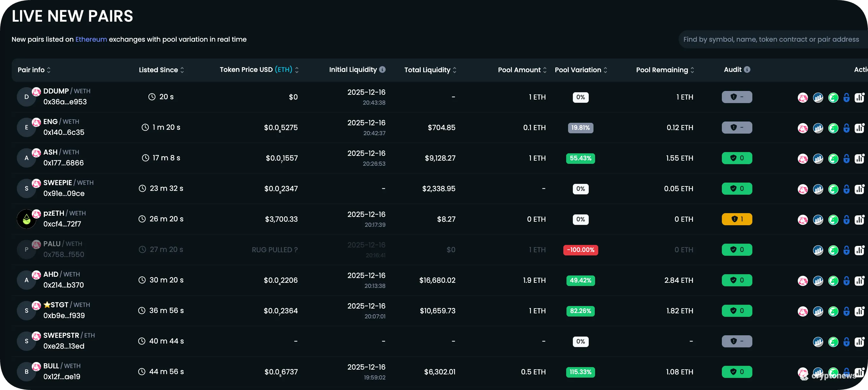Click address '0xb9e...f939' under STGT
Image resolution: width=868 pixels, height=390 pixels.
click(x=64, y=316)
